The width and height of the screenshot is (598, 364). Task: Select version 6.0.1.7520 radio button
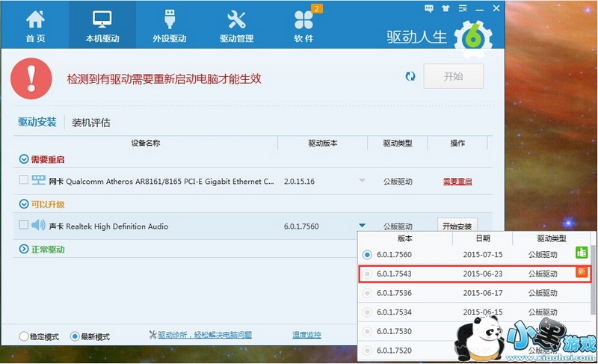tap(367, 351)
